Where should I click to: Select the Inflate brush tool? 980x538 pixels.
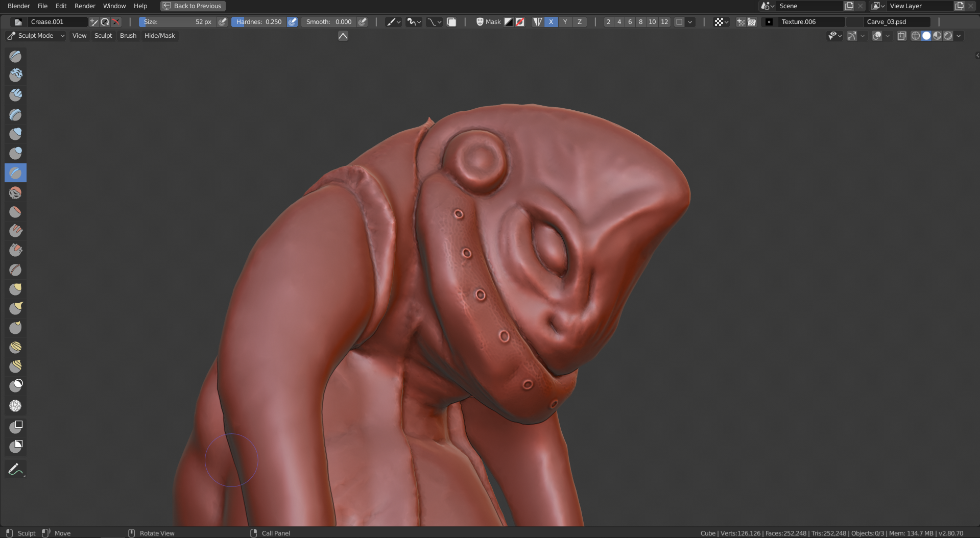[15, 134]
